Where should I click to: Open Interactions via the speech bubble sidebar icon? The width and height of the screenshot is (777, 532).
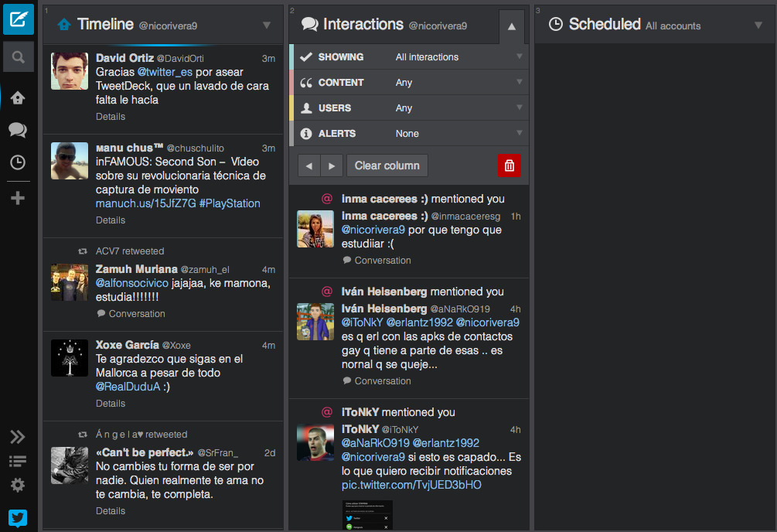point(17,130)
